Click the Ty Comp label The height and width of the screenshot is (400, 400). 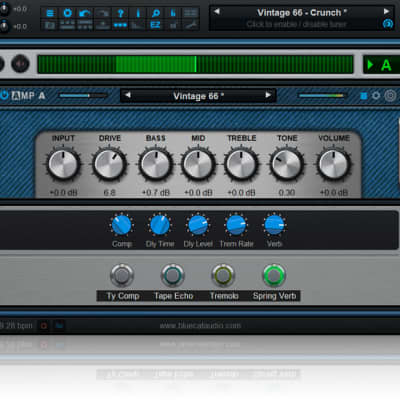tap(123, 296)
